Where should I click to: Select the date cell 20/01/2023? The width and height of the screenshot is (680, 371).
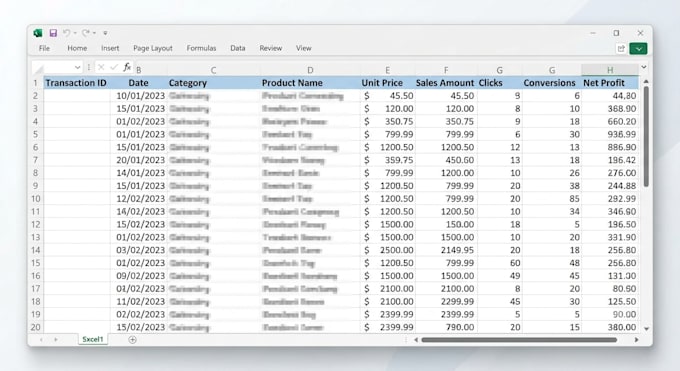(x=138, y=160)
